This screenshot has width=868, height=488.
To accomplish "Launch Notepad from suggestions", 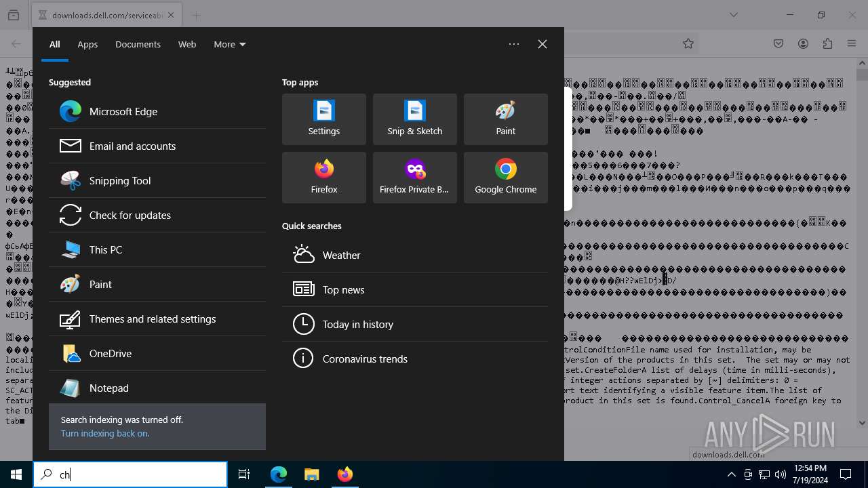I will [157, 388].
